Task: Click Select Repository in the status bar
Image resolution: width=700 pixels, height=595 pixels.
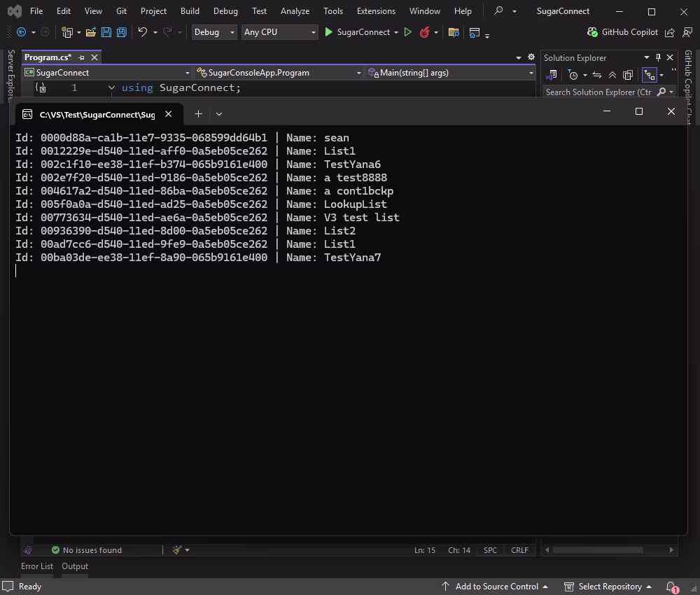Action: pos(611,586)
